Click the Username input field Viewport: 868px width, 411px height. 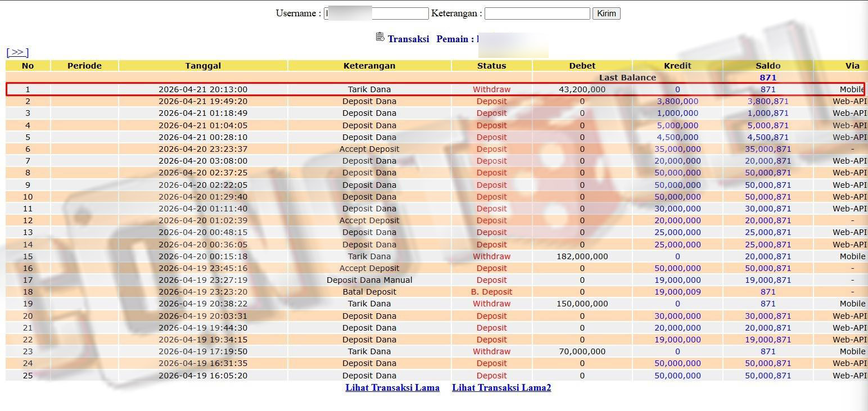[376, 13]
